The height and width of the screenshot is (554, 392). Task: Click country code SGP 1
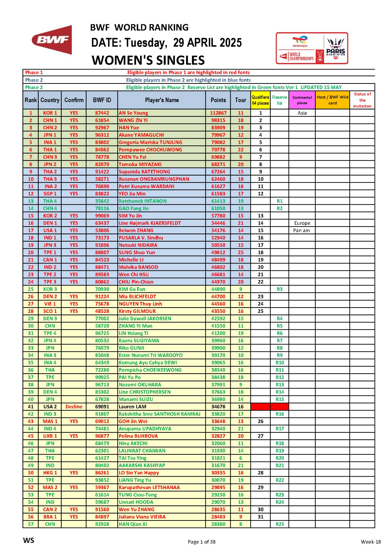pos(50,194)
